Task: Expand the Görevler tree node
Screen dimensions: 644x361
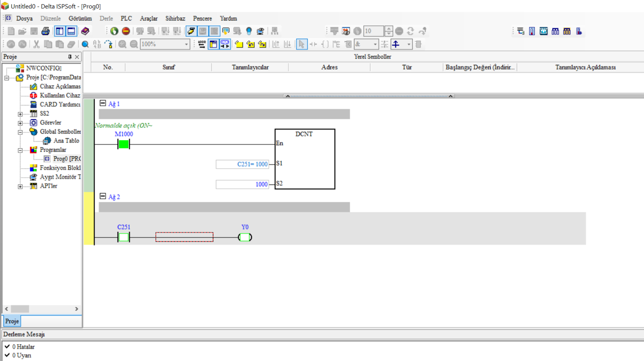Action: (20, 123)
